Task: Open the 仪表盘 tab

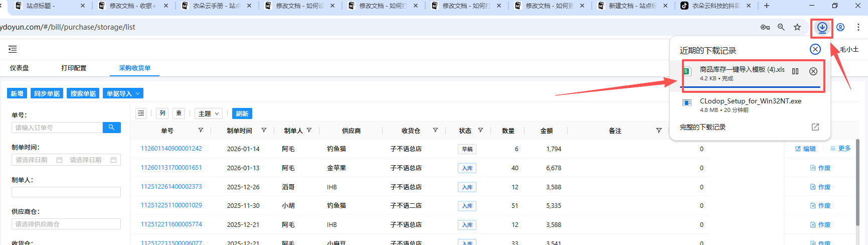Action: tap(19, 68)
